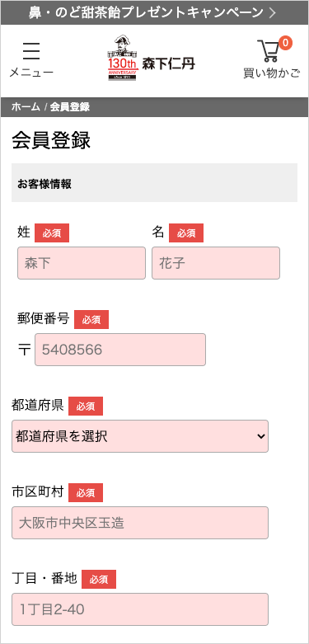Expand the 都道府県を選択 dropdown
Screen dimensions: 309x644
[140, 436]
